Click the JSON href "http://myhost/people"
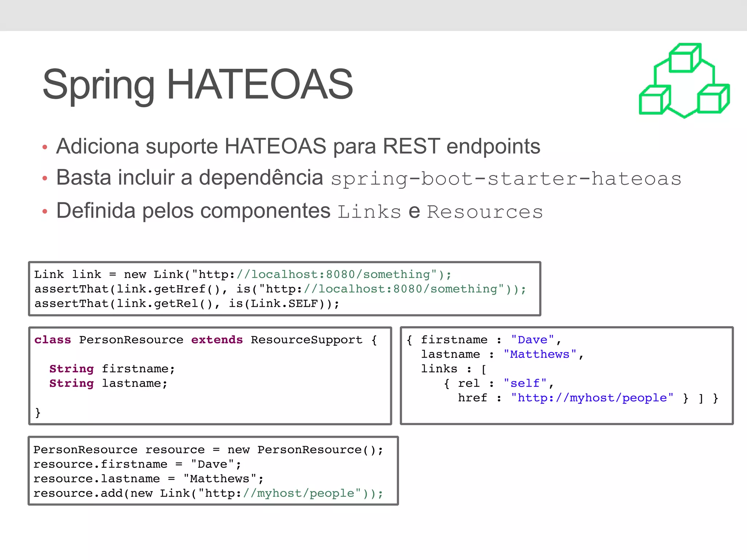 point(592,398)
